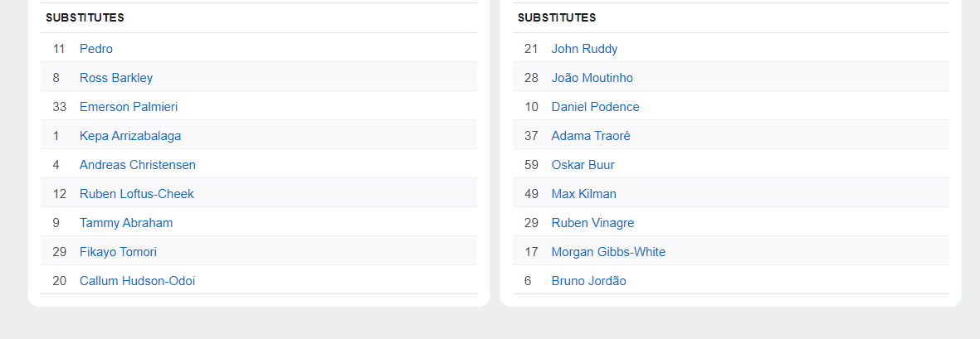Click on Max Kilman

point(583,194)
